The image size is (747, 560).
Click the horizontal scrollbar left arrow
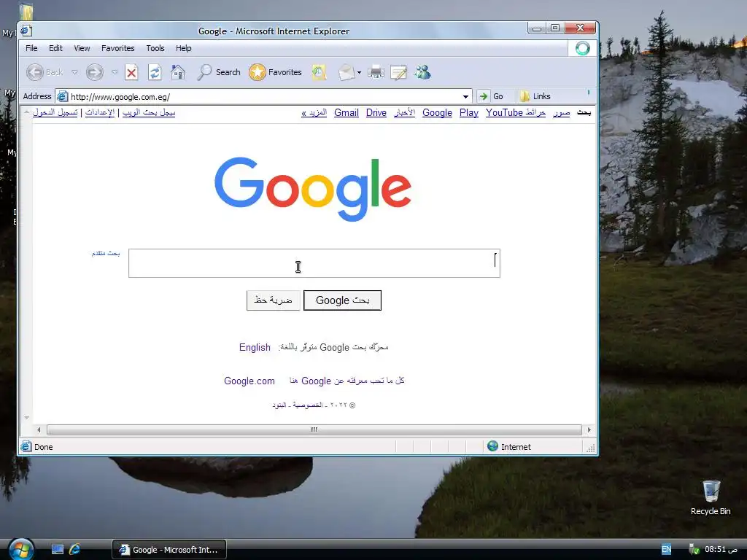(x=39, y=430)
